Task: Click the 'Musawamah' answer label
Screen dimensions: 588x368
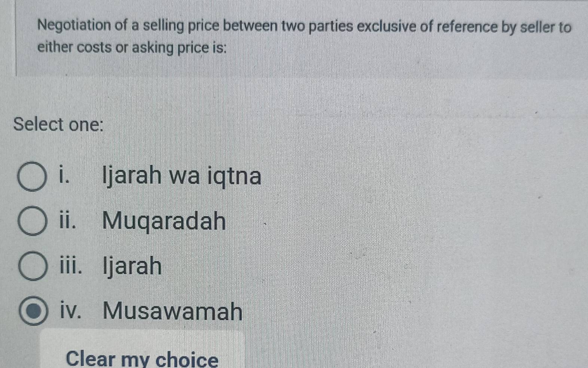Action: coord(173,311)
